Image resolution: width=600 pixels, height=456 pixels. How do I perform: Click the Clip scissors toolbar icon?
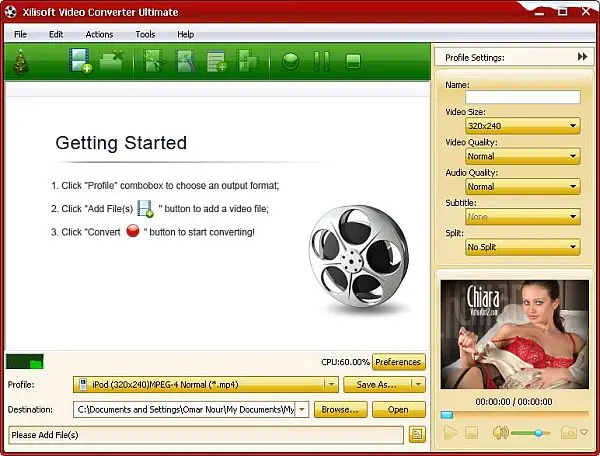pos(155,60)
